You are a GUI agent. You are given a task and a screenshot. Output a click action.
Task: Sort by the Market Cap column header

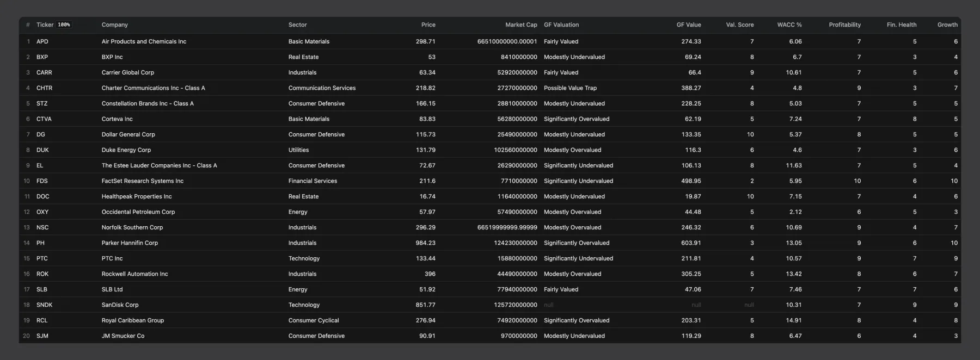pos(521,25)
